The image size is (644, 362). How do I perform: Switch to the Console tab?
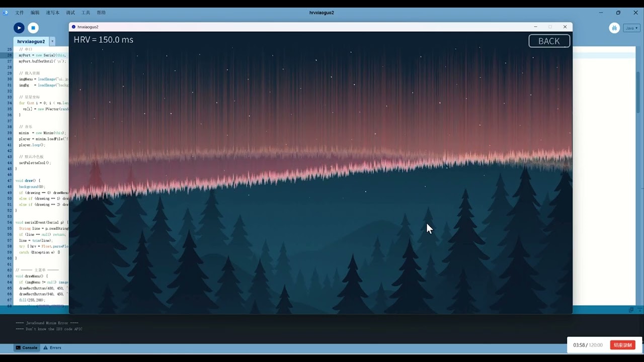(26, 347)
